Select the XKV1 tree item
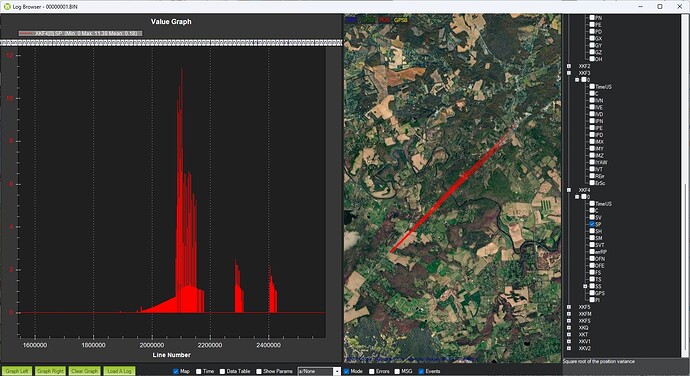690x376 pixels. 584,341
